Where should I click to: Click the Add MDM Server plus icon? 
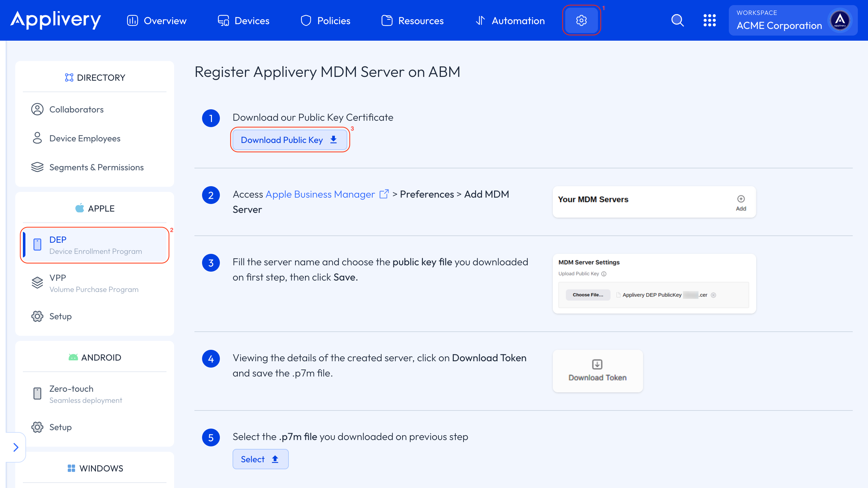[x=741, y=199]
